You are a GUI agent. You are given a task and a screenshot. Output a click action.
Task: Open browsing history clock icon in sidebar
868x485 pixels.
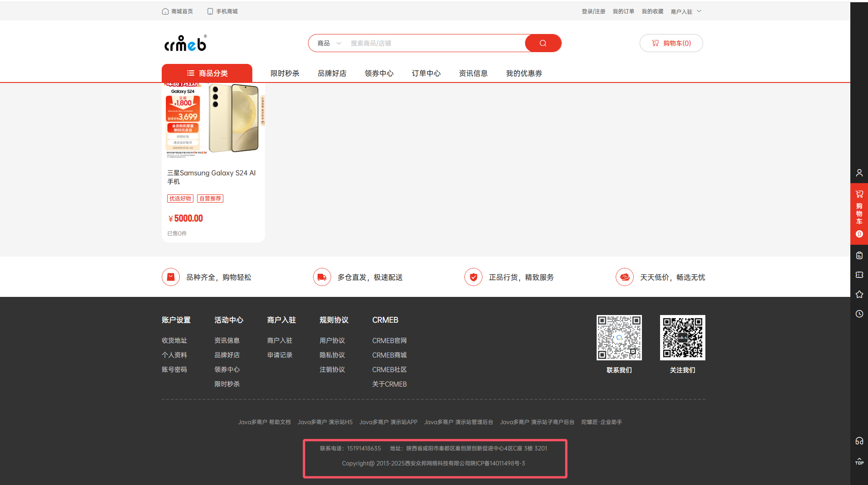coord(859,314)
